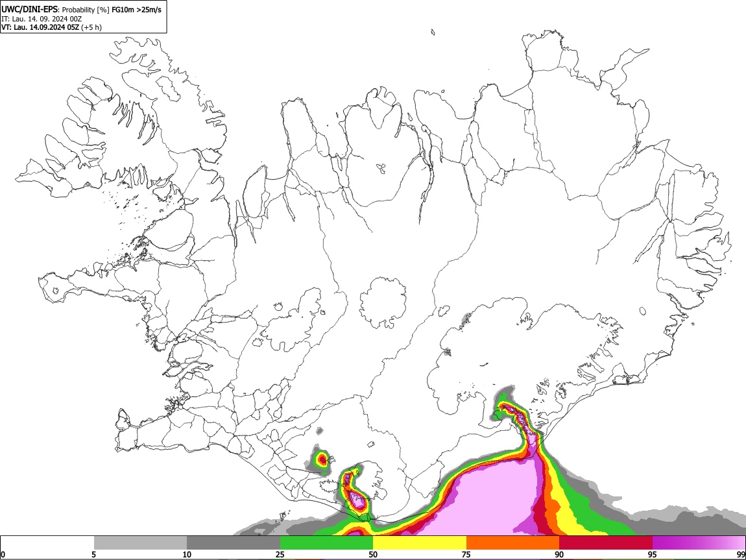
Task: Click the legend value '5'
Action: point(93,554)
